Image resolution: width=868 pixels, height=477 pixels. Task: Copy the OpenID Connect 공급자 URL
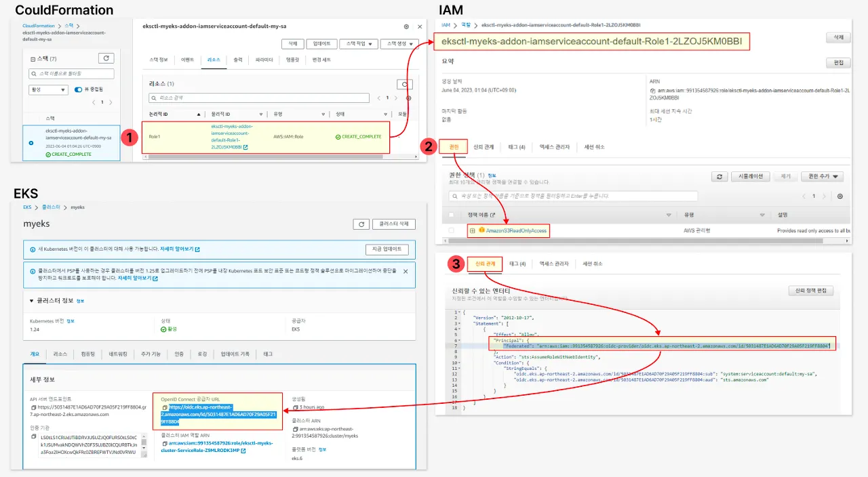(164, 407)
